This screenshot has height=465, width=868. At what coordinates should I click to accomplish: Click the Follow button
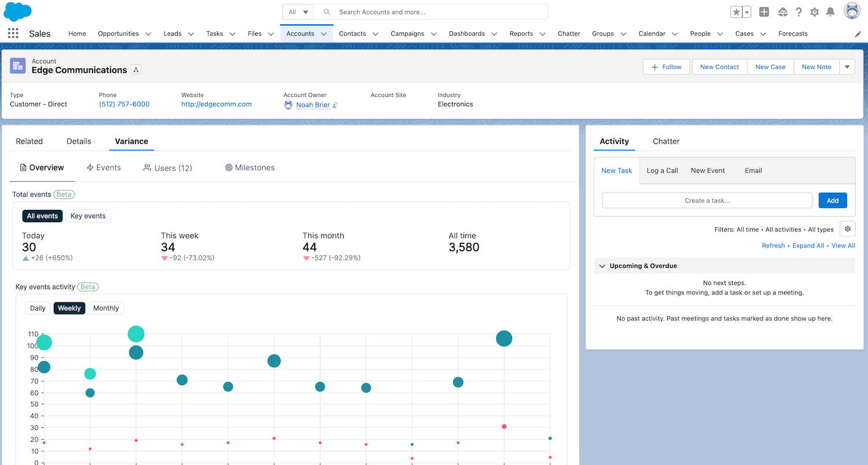click(666, 67)
